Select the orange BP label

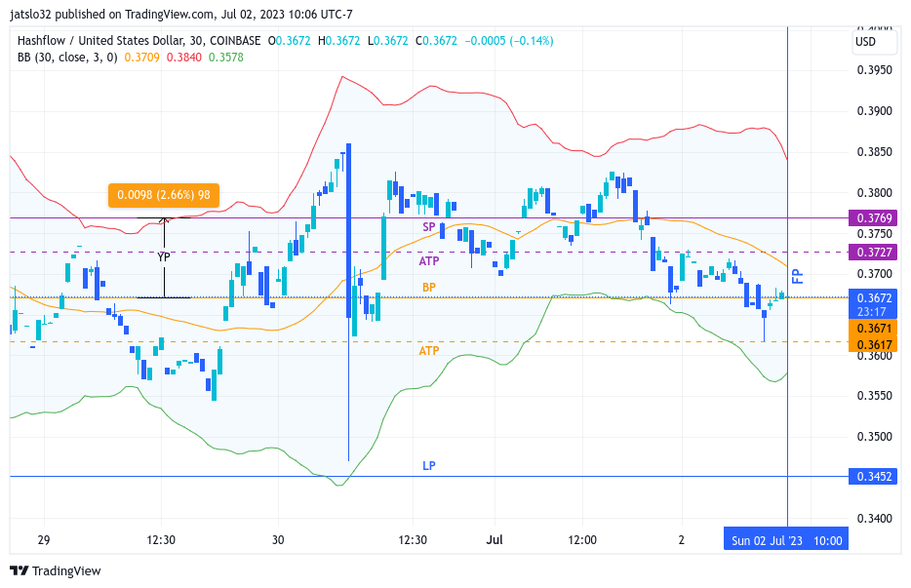click(429, 287)
